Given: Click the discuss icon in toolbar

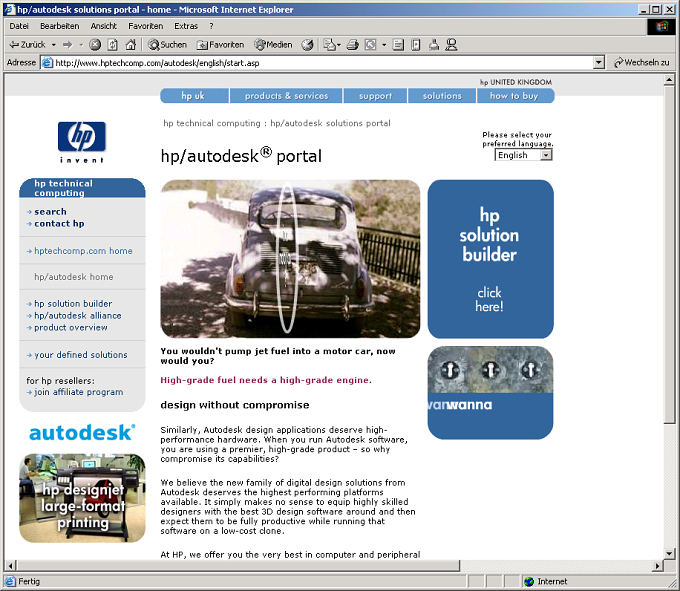Looking at the screenshot, I should pyautogui.click(x=415, y=45).
